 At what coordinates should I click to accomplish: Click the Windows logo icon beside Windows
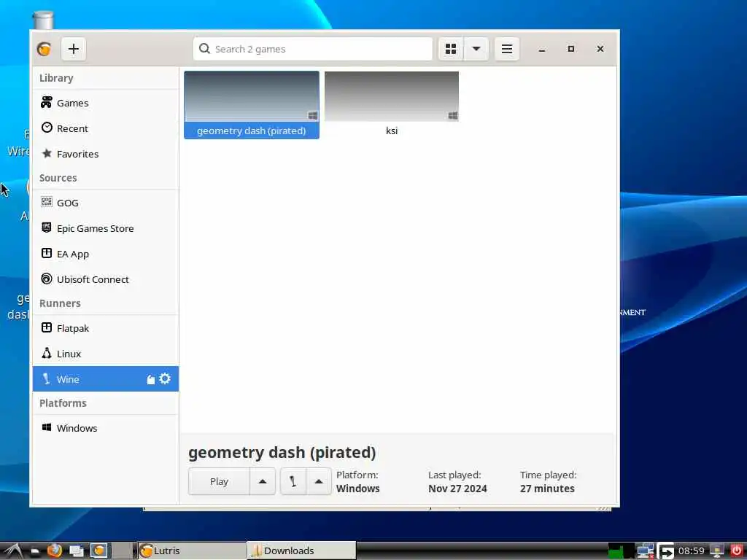tap(46, 427)
